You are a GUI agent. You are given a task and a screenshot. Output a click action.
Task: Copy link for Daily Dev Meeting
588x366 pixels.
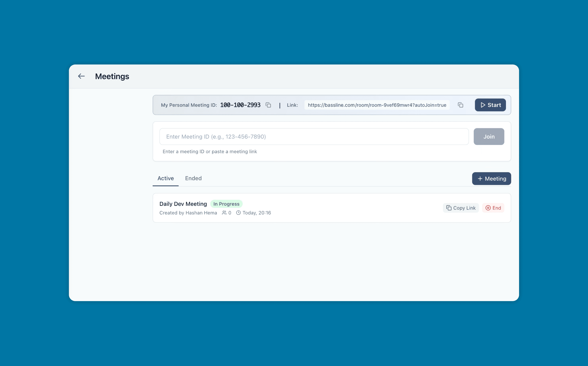point(461,208)
